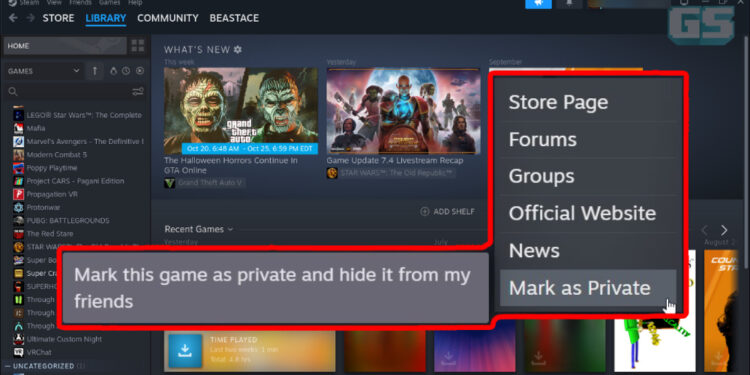
Task: Open the COMMUNITY tab
Action: pyautogui.click(x=168, y=18)
